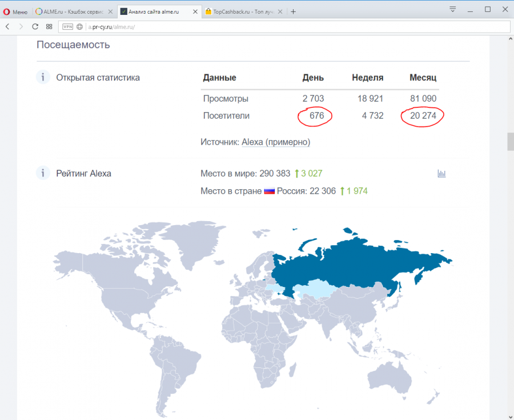Click daily views value 2 703

click(313, 98)
